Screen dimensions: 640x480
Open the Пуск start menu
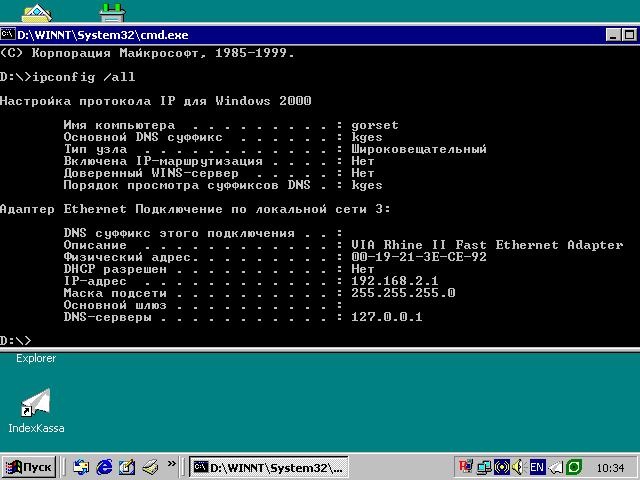pyautogui.click(x=29, y=467)
